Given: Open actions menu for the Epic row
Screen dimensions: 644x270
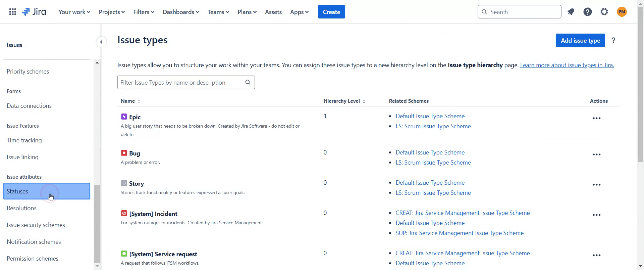Looking at the screenshot, I should pos(596,118).
